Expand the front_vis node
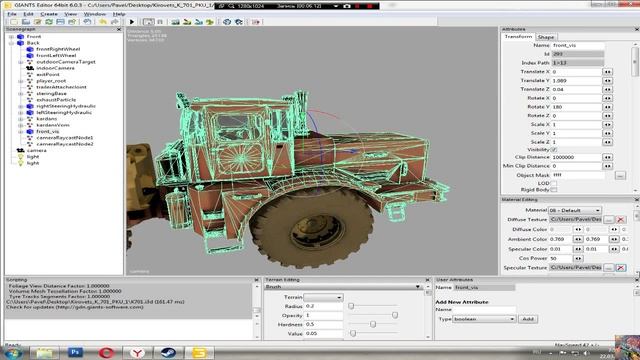The width and height of the screenshot is (640, 360). pyautogui.click(x=20, y=131)
